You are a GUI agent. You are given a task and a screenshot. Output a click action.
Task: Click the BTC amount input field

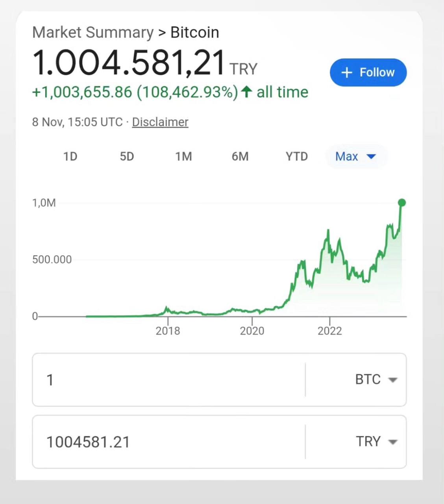point(169,380)
